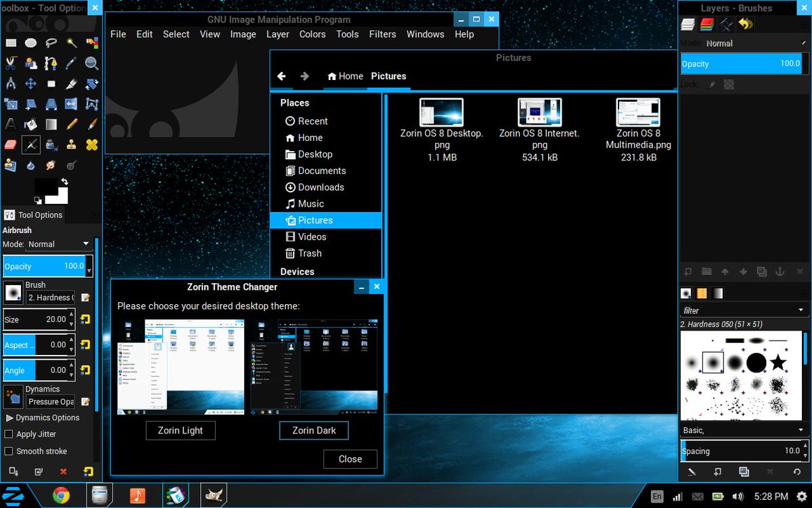The height and width of the screenshot is (508, 812).
Task: Enable the Smooth stroke checkbox
Action: (9, 451)
